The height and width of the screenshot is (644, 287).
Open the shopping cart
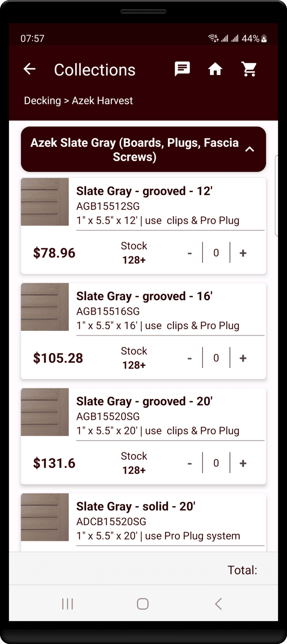coord(249,69)
